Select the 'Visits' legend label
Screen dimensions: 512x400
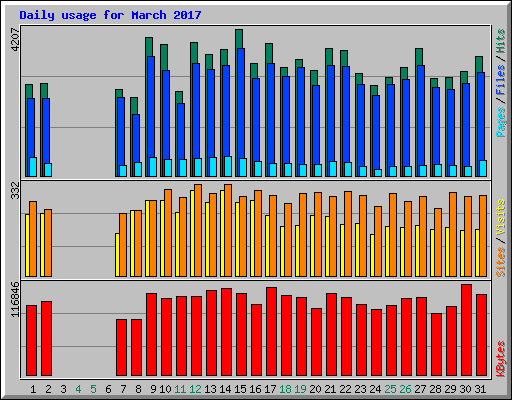(501, 218)
